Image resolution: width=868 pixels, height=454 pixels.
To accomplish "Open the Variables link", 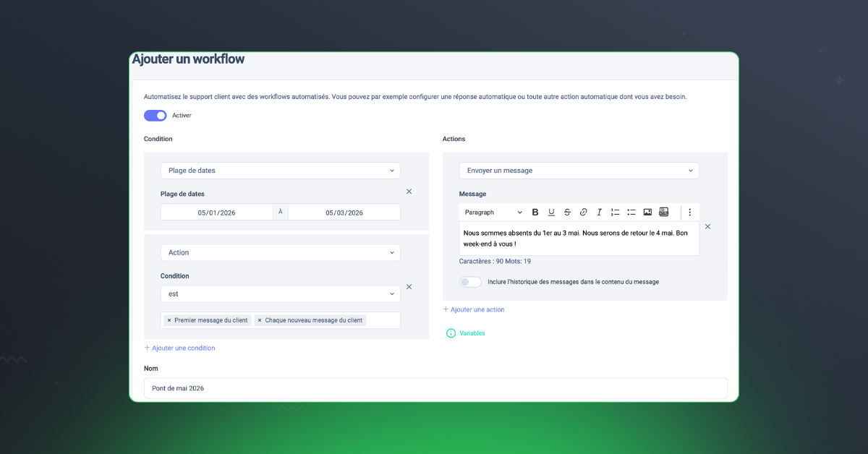I will (x=472, y=333).
